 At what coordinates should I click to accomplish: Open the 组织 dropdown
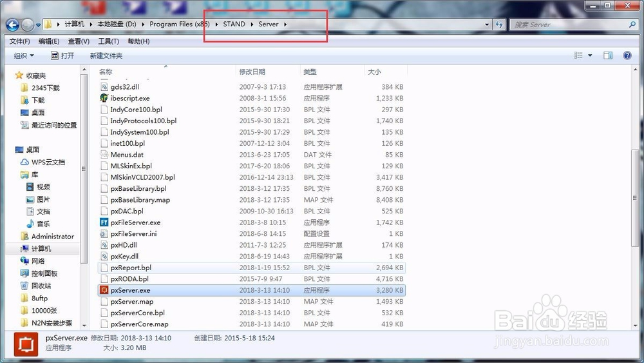pos(24,55)
